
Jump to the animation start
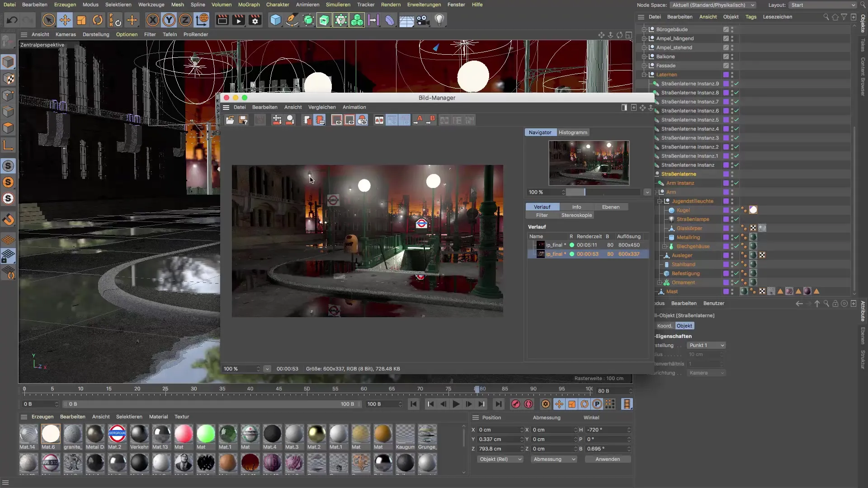pos(414,404)
